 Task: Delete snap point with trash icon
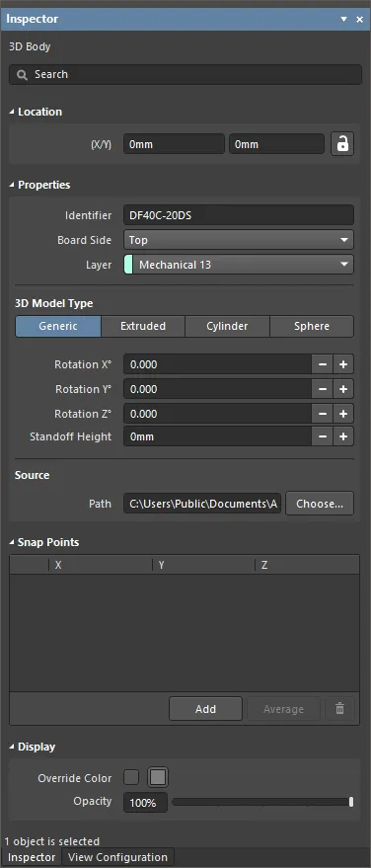pyautogui.click(x=340, y=709)
